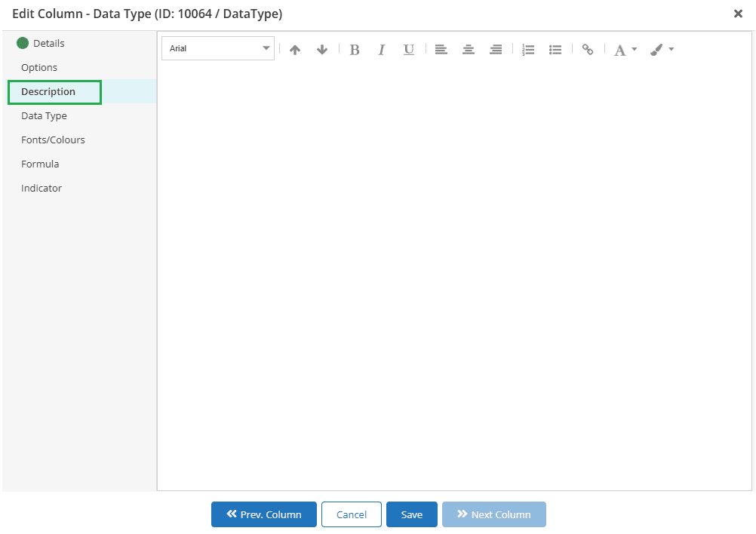Viewport: 756px width, 534px height.
Task: Toggle underline formatting
Action: [x=409, y=49]
